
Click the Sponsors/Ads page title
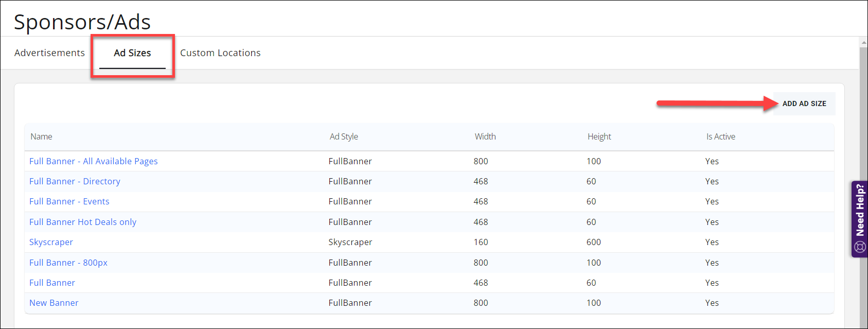coord(82,22)
